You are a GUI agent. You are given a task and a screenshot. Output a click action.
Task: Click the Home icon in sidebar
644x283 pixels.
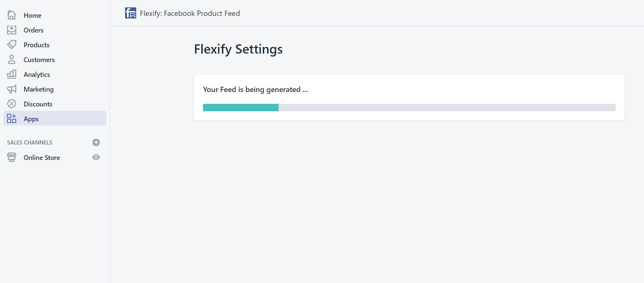11,15
